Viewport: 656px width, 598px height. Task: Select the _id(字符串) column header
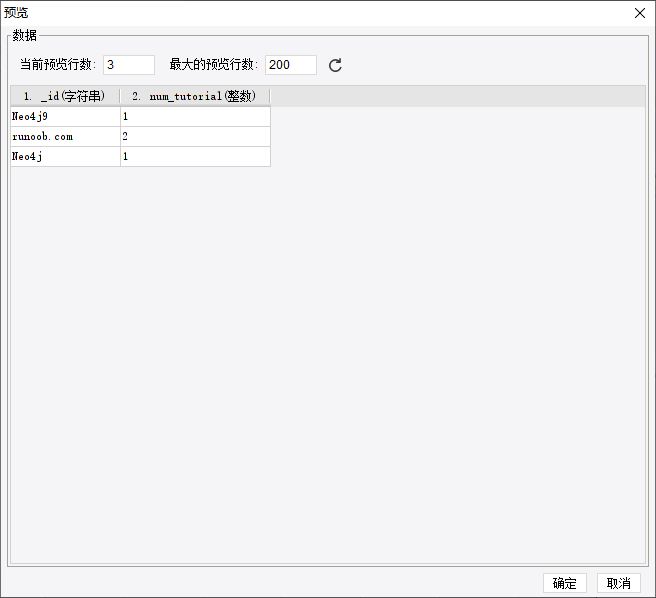click(x=65, y=96)
